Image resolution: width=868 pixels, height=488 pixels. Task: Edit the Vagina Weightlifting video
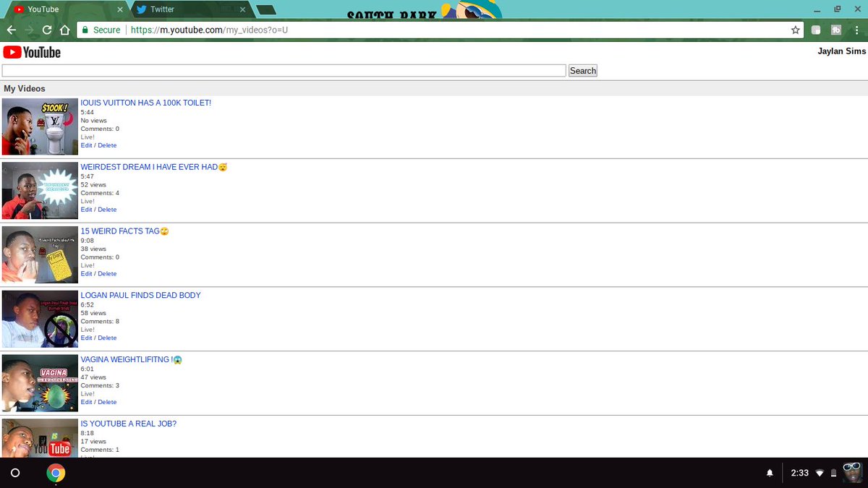(86, 402)
